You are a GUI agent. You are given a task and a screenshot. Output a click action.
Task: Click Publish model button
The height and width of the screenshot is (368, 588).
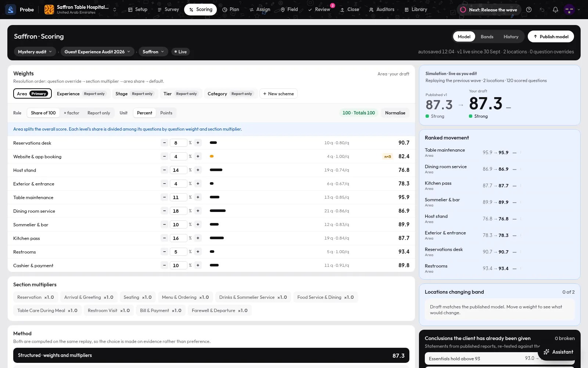tap(551, 36)
